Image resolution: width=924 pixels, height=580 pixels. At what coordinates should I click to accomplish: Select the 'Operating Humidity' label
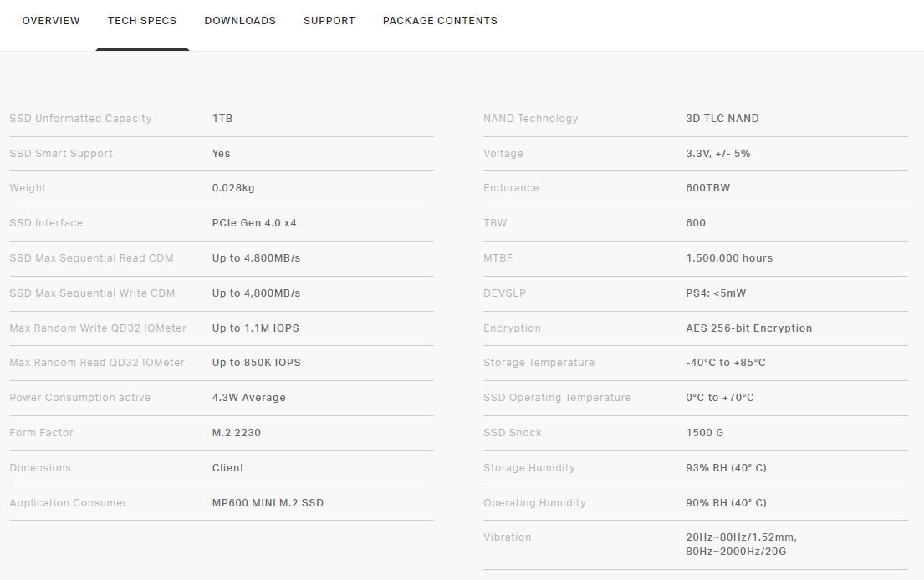[x=534, y=503]
